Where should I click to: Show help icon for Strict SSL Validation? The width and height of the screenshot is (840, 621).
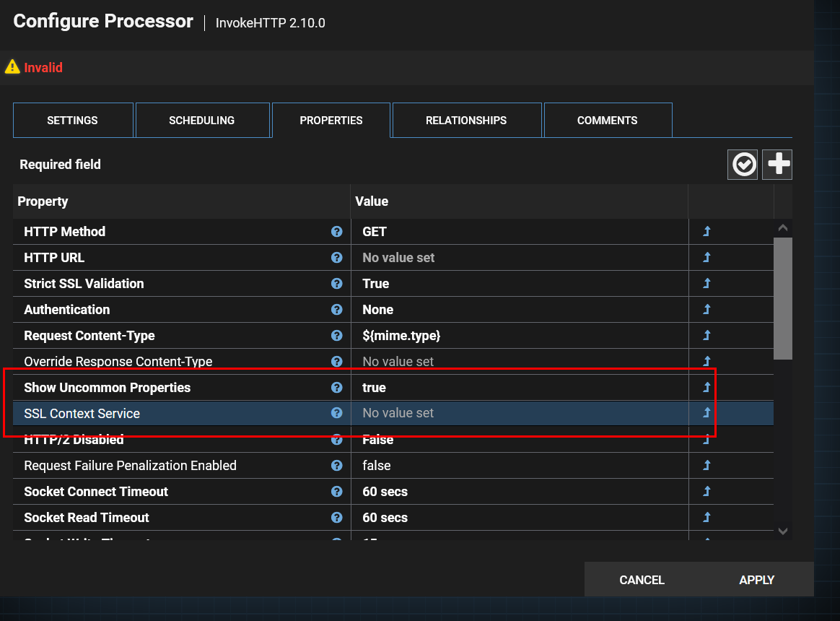click(336, 284)
